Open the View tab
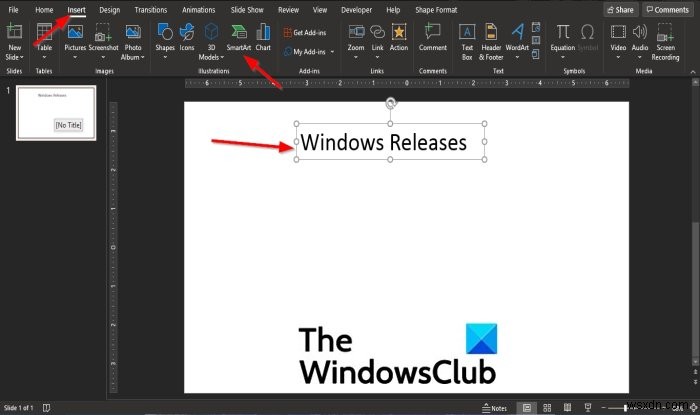The image size is (700, 415). coord(320,9)
